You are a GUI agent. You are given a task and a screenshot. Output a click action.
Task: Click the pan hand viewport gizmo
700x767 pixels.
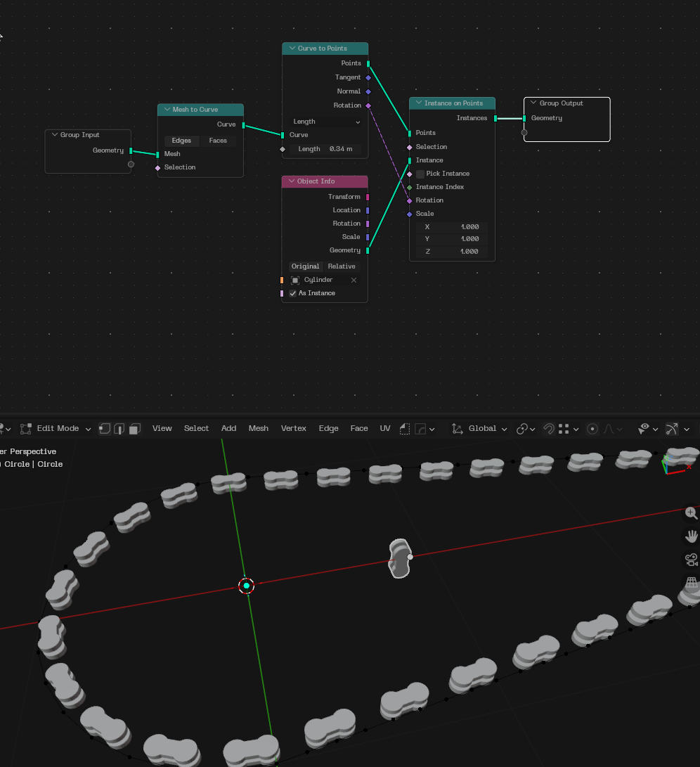point(691,536)
